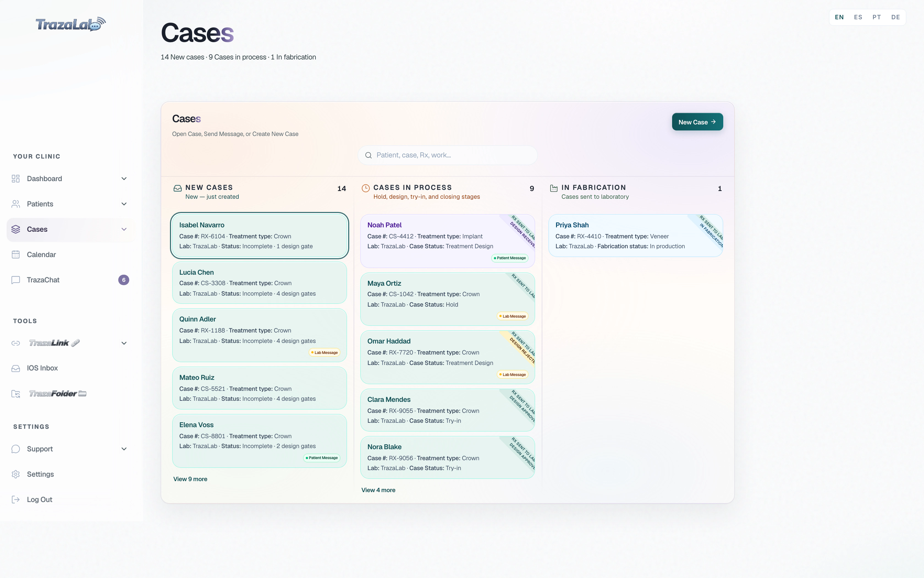Click the TrazaFolder icon in sidebar
The image size is (924, 578).
16,394
